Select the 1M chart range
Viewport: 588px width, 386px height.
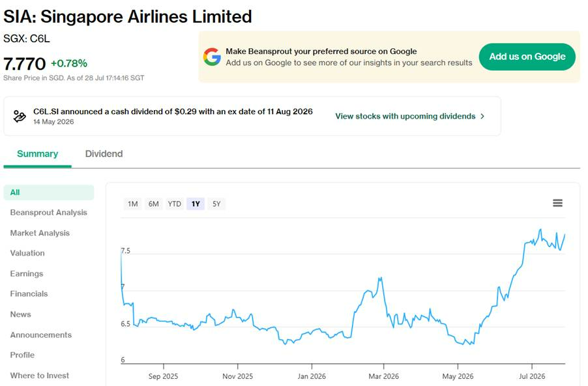(133, 203)
